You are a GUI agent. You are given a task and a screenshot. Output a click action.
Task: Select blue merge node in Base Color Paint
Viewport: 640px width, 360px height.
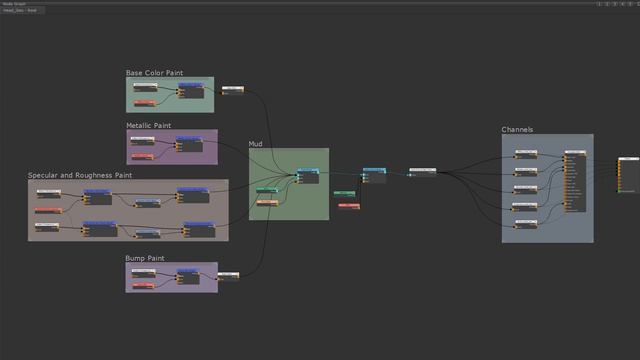click(191, 90)
